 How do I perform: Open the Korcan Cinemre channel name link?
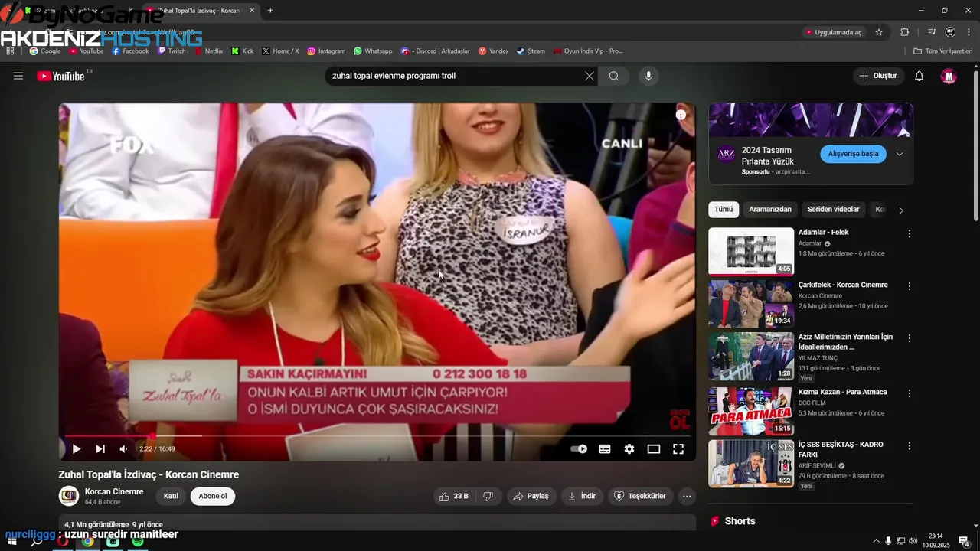pos(114,491)
